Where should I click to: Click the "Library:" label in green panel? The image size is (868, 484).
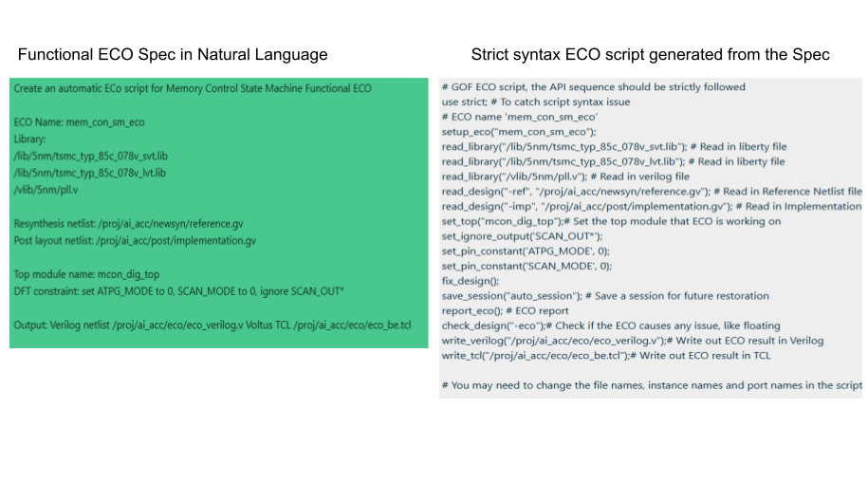tap(32, 139)
